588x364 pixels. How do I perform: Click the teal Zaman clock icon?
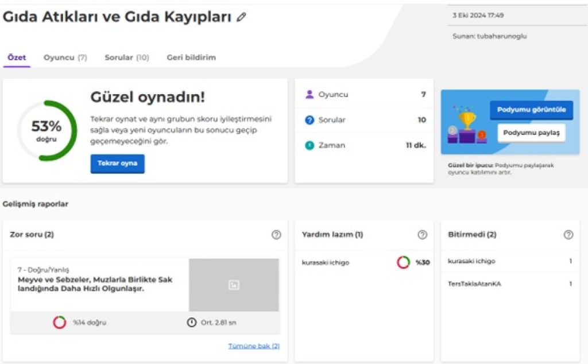point(310,145)
